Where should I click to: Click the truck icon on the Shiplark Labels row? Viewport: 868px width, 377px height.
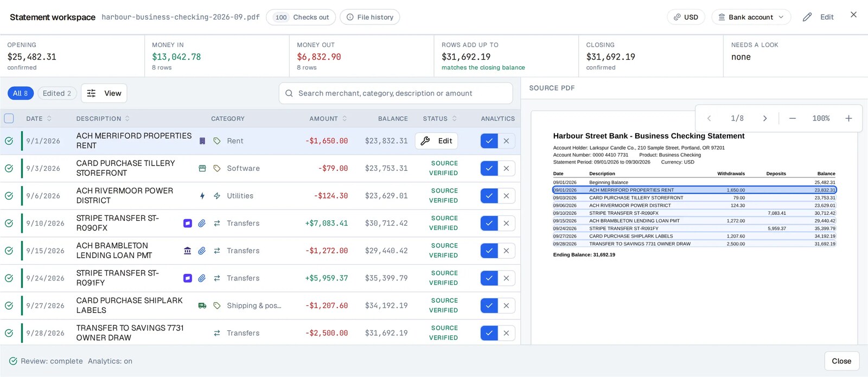click(202, 306)
